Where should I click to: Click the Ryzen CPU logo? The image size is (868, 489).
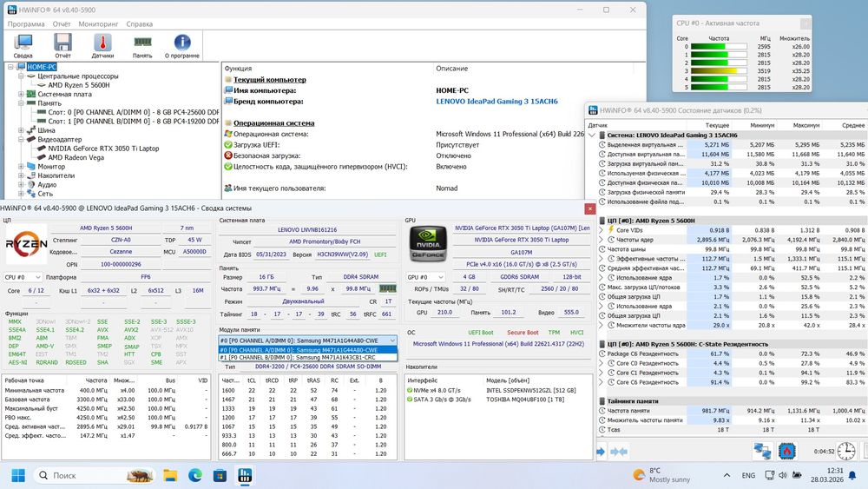(x=26, y=244)
